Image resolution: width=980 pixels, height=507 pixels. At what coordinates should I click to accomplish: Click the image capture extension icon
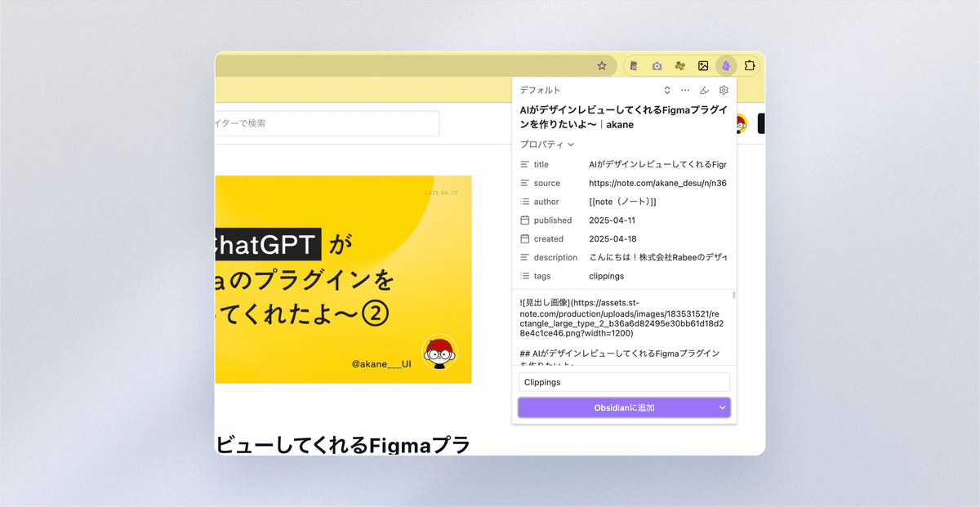(703, 65)
